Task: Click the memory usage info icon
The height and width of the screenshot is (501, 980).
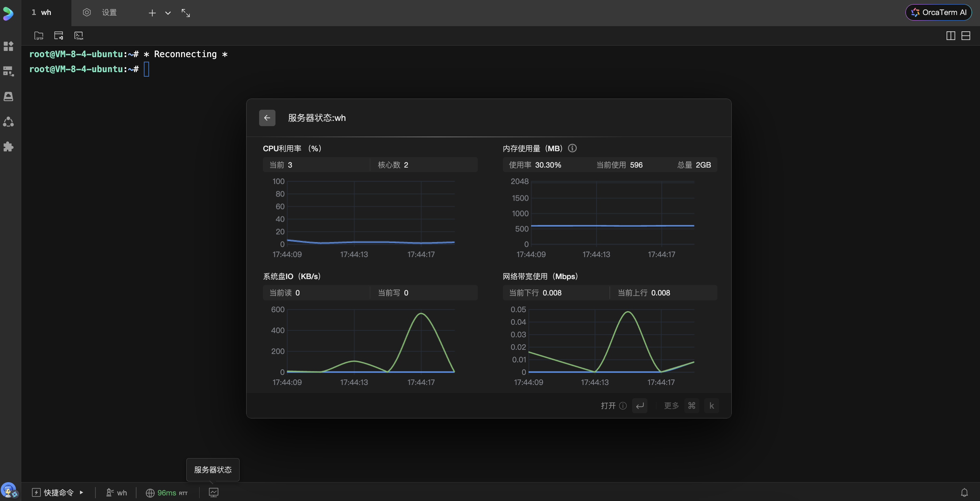Action: pyautogui.click(x=572, y=148)
